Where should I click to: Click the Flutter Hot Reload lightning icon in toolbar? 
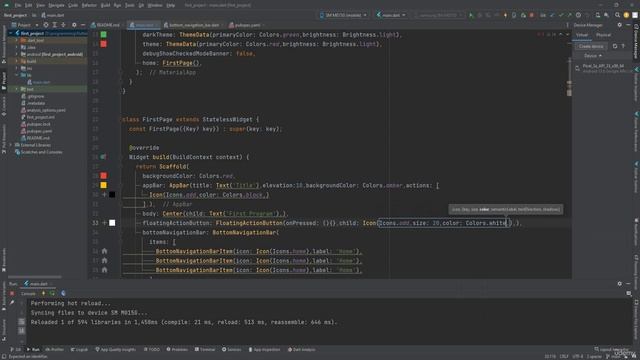click(505, 15)
